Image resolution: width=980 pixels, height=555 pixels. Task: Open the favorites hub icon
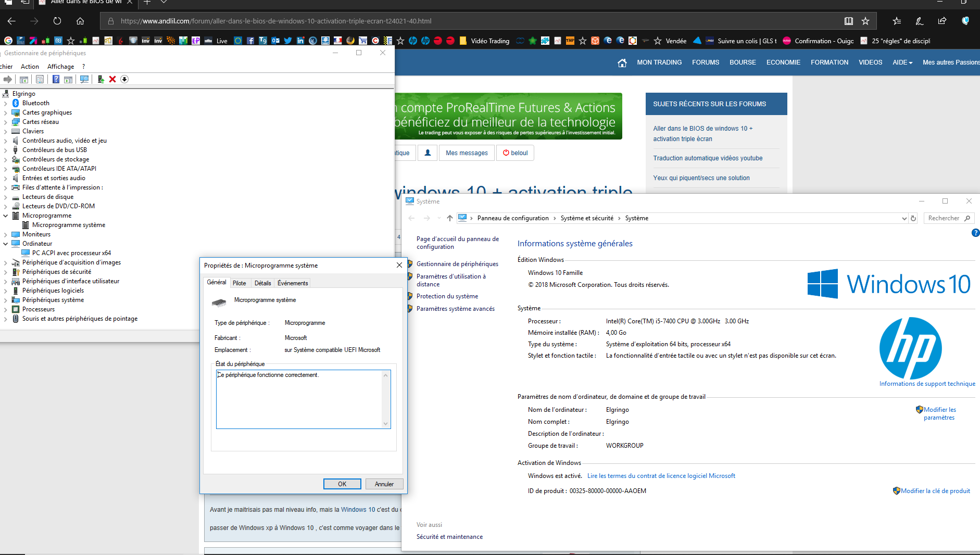pos(897,21)
